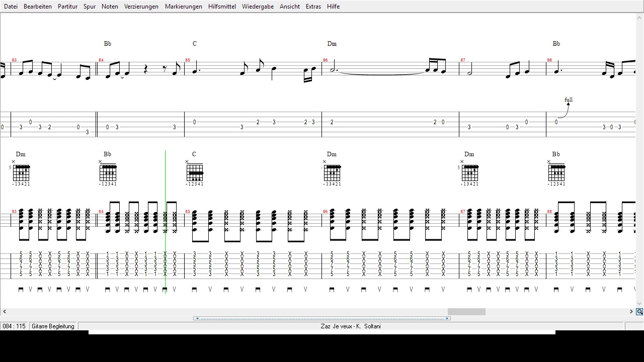Viewport: 644px width, 362px height.
Task: Click measure number 83 in the lower rhythm track
Action: (x=14, y=212)
